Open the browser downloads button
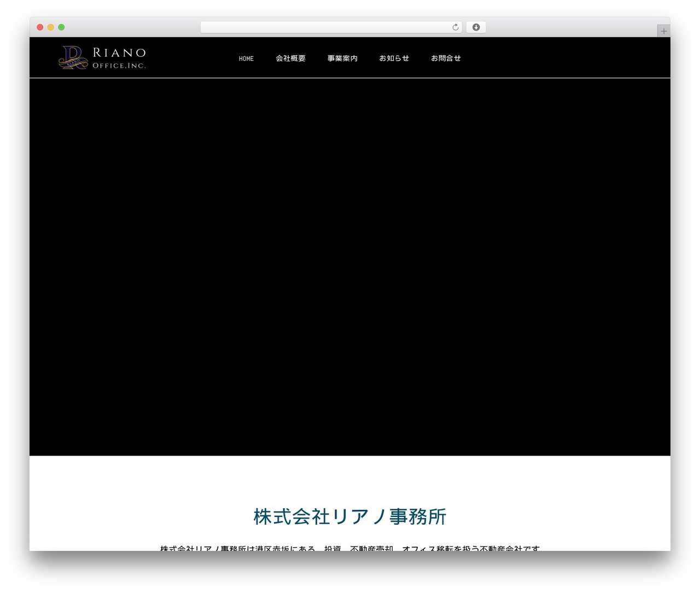 click(x=476, y=27)
